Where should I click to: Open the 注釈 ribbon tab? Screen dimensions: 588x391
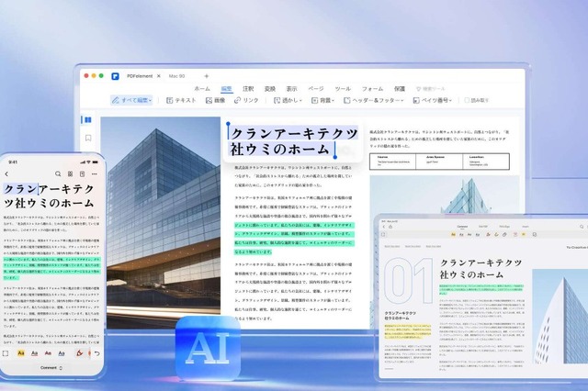(248, 89)
